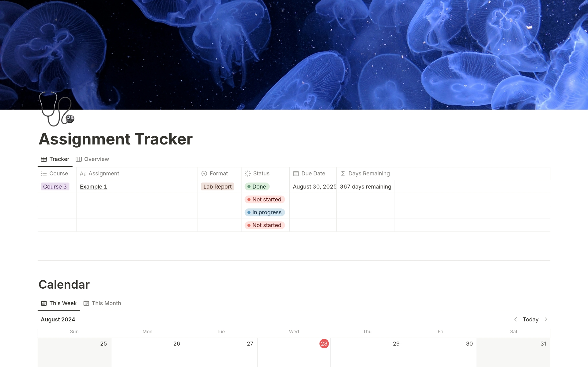Viewport: 588px width, 367px height.
Task: Click the text icon on Assignment column
Action: pyautogui.click(x=84, y=173)
